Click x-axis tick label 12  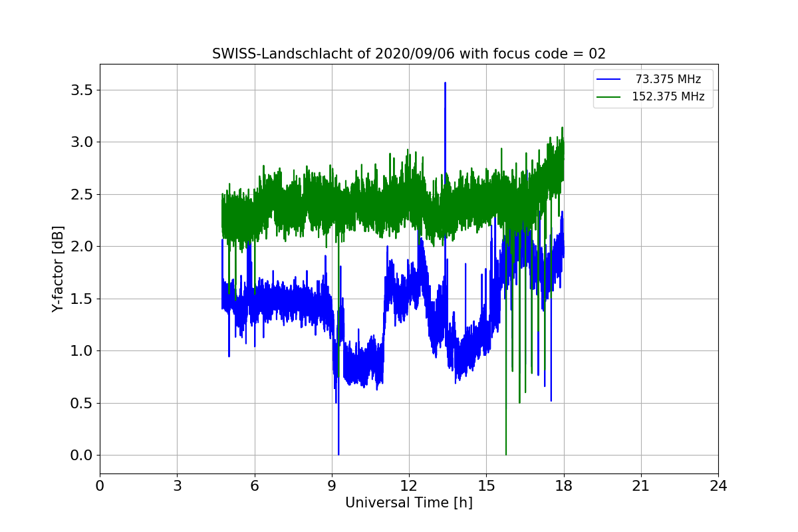coord(409,486)
